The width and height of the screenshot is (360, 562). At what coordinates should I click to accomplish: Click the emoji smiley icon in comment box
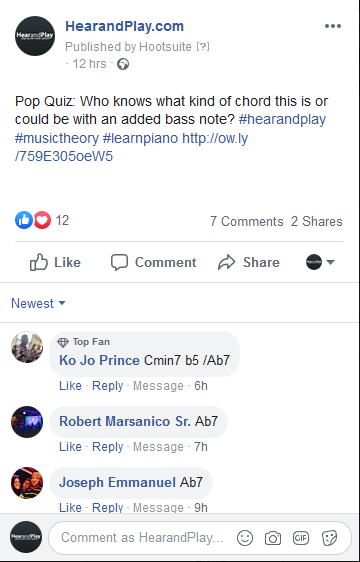245,538
